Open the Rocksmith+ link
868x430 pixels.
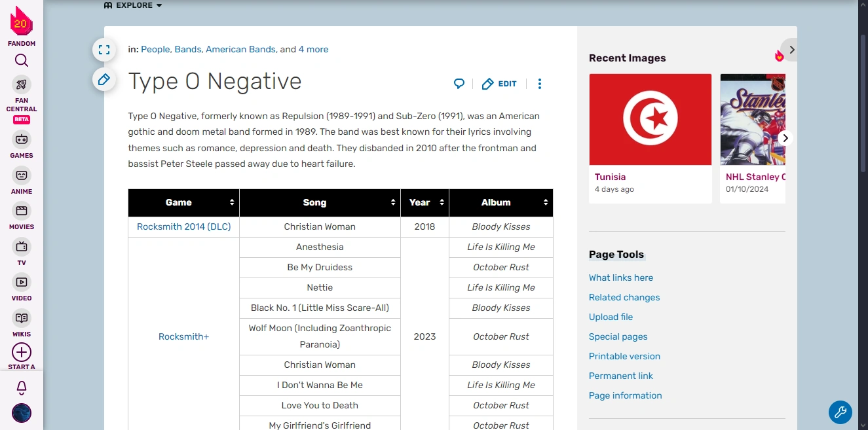[x=184, y=336]
